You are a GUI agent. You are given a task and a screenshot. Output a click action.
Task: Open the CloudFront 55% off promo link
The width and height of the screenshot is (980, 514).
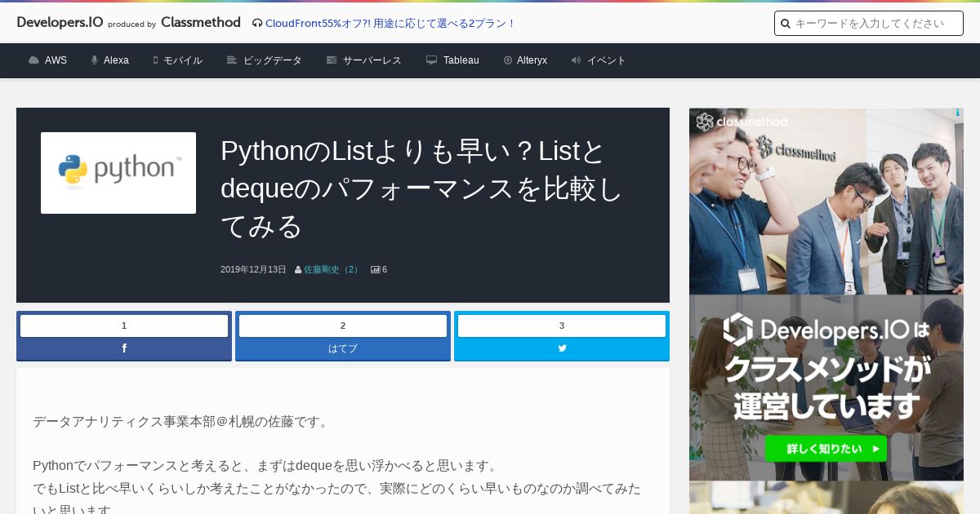tap(390, 23)
